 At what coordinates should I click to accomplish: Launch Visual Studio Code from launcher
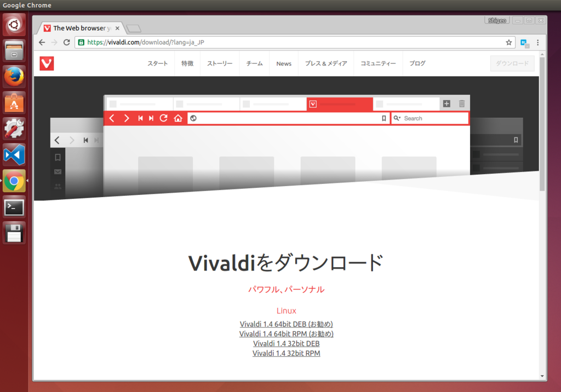click(14, 155)
